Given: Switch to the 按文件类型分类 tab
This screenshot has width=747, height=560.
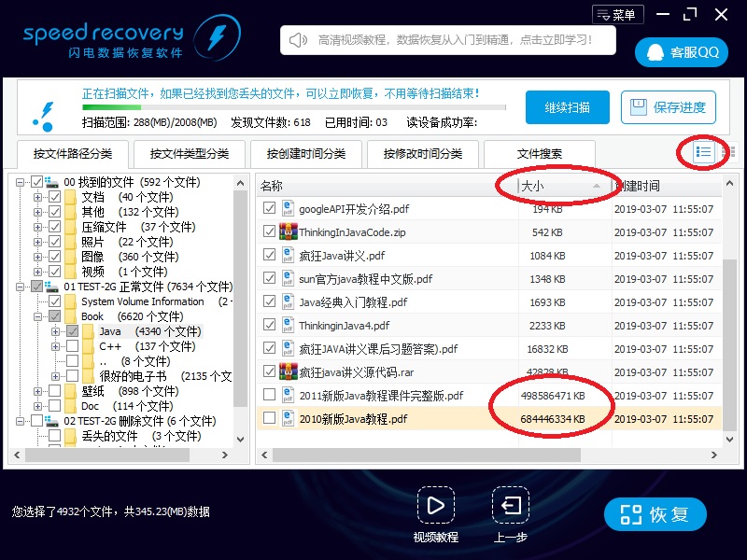Looking at the screenshot, I should [190, 154].
